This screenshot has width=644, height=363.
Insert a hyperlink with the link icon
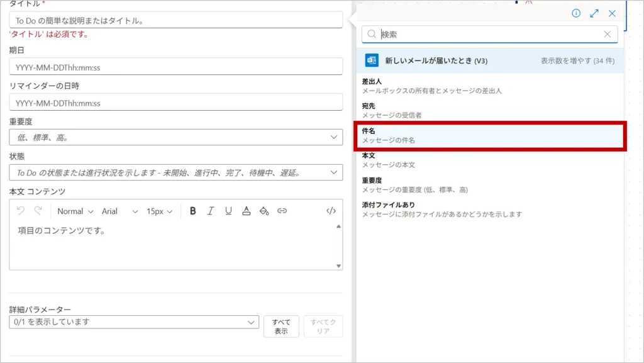282,211
